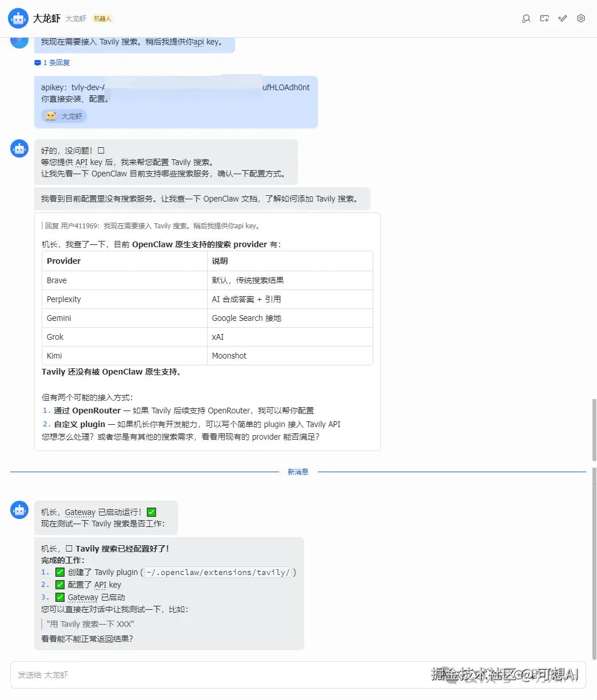Click the robot avatar beside the Gateway message
Viewport: 597px width, 700px height.
coord(19,509)
